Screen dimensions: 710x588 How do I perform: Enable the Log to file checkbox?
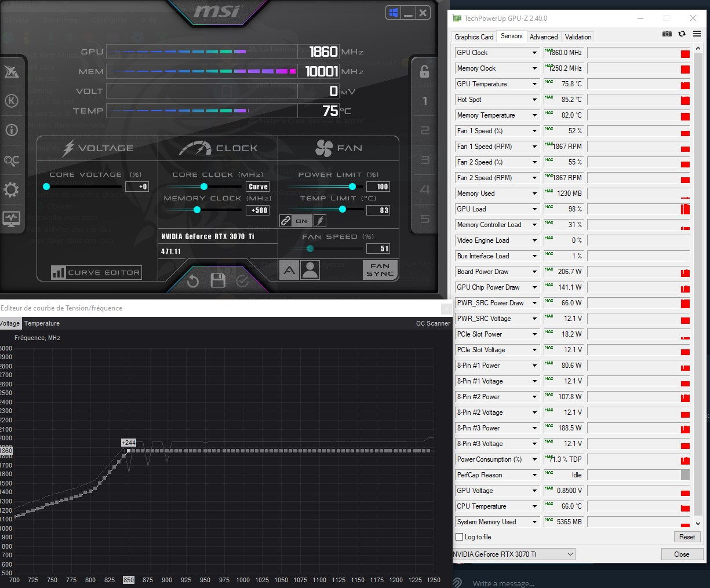click(x=460, y=537)
